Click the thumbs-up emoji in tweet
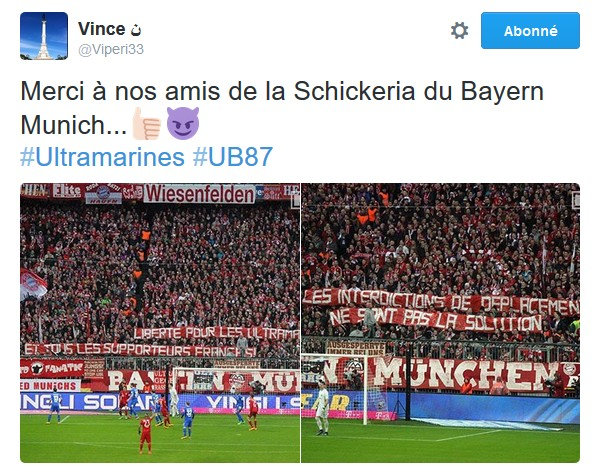This screenshot has width=596, height=473. [146, 124]
